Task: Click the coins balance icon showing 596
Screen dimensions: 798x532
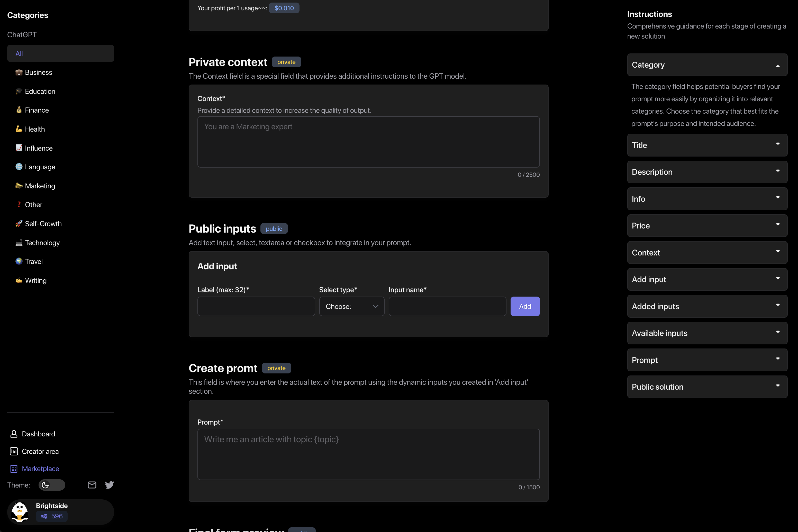Action: [44, 516]
